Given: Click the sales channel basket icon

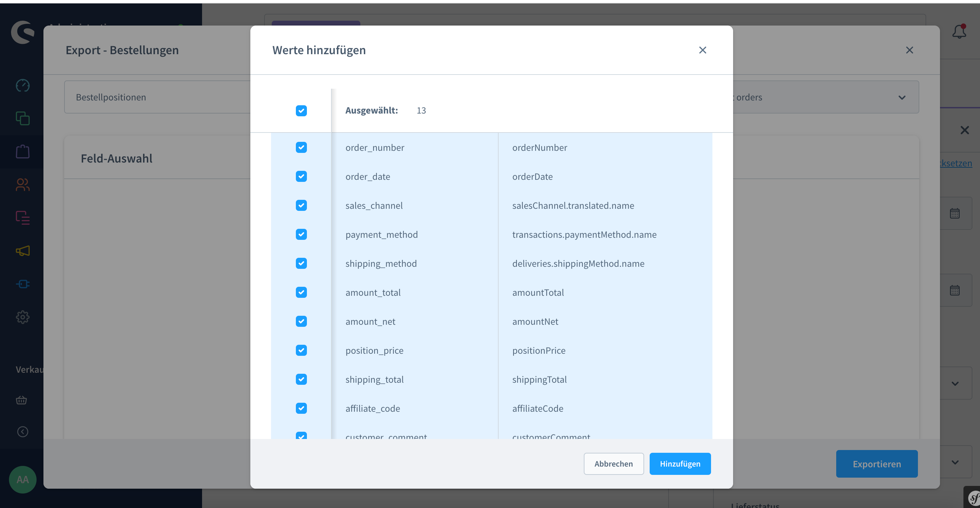Looking at the screenshot, I should (x=21, y=400).
